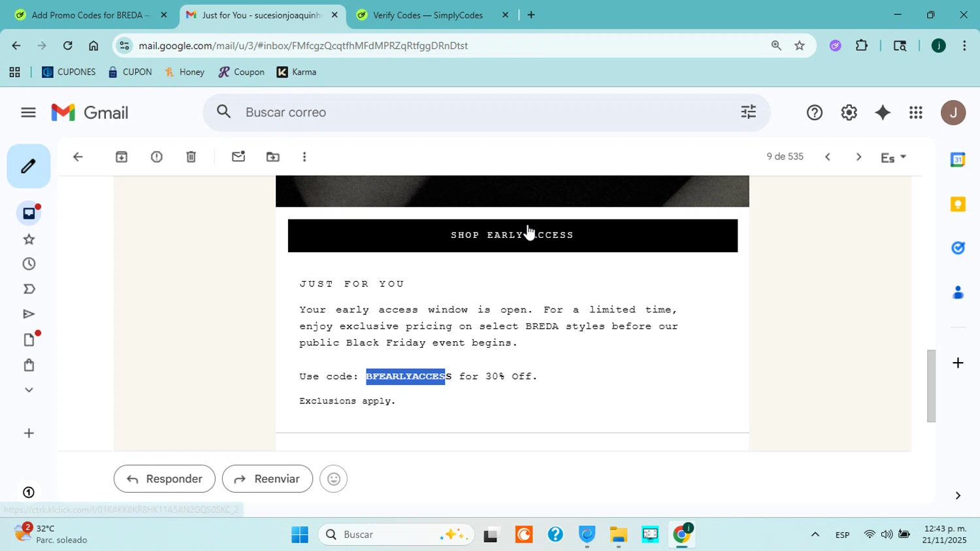The image size is (980, 551).
Task: Open Inbox in left sidebar
Action: (29, 213)
